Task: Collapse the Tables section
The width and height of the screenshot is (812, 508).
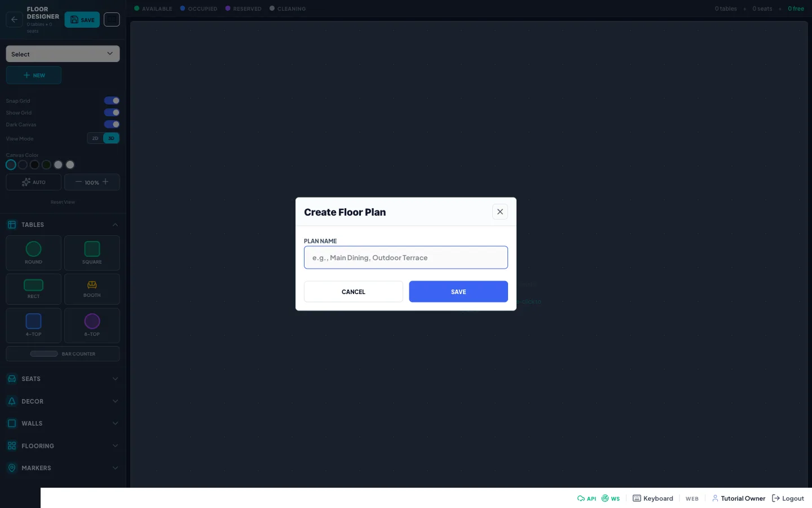Action: point(115,225)
